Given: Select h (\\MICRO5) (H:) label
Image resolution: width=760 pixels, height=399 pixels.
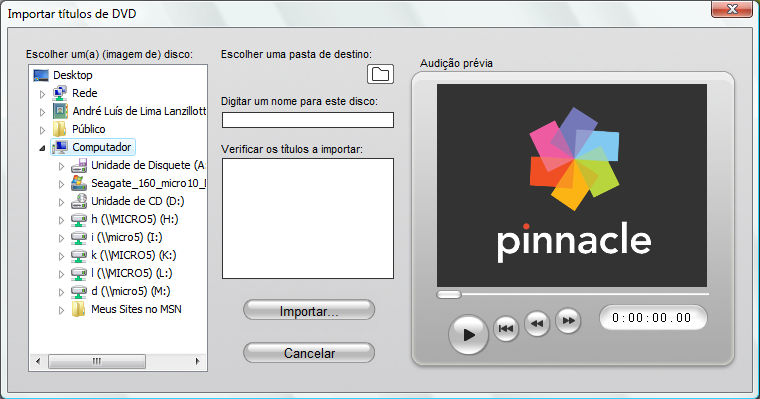Looking at the screenshot, I should [135, 219].
